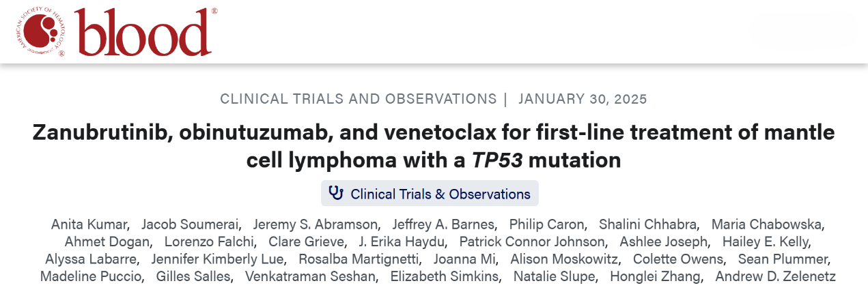Show details for Patrick Connor Johnson
The image size is (868, 292).
click(x=532, y=242)
